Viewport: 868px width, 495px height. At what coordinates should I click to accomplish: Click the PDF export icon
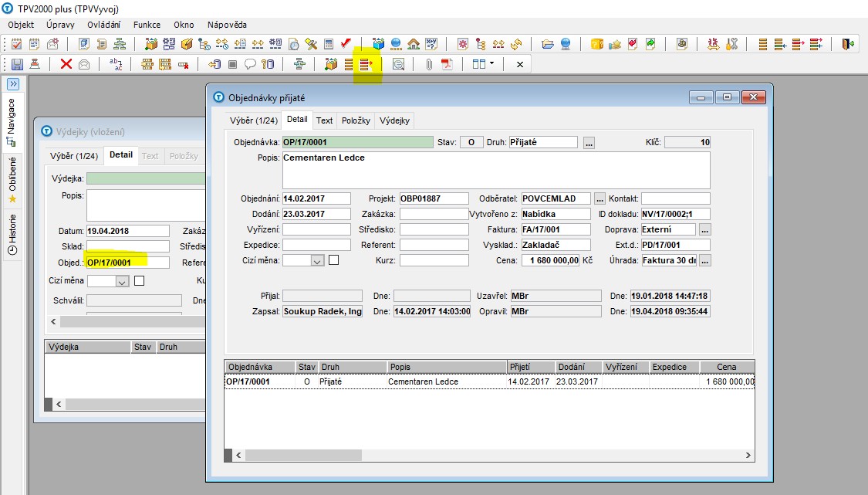pos(447,64)
